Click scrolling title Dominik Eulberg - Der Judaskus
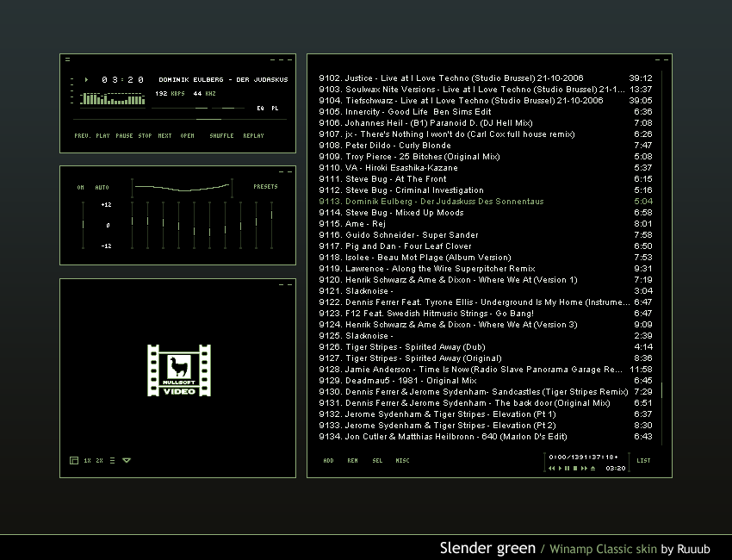This screenshot has height=560, width=732. click(x=223, y=80)
